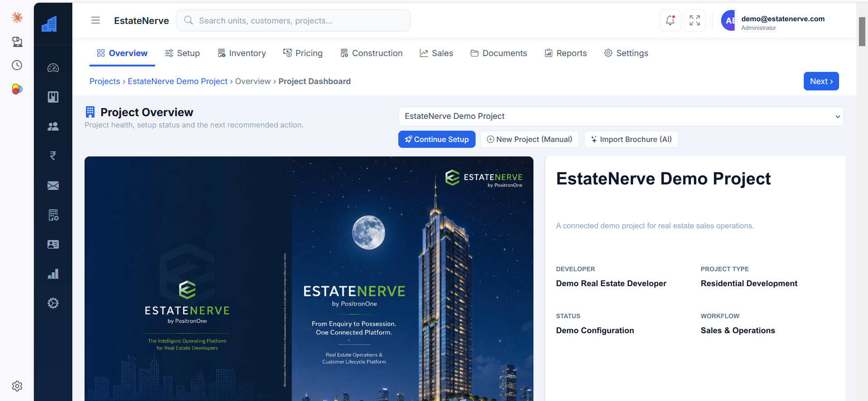Screen dimensions: 868x401
Task: Click the Next button
Action: pyautogui.click(x=821, y=81)
